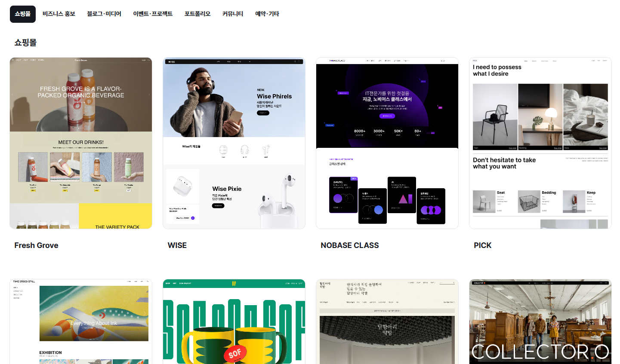Screen dimensions: 620x364
Task: Click the PICK template title
Action: coord(483,245)
